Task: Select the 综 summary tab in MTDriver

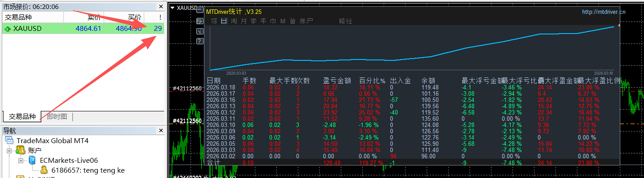Action: tap(214, 21)
